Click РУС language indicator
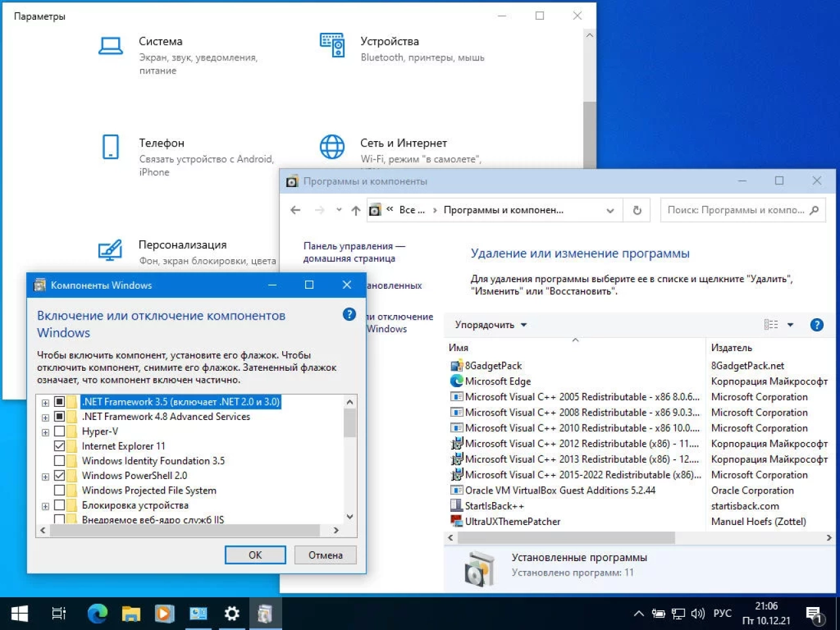The image size is (840, 630). (x=723, y=614)
